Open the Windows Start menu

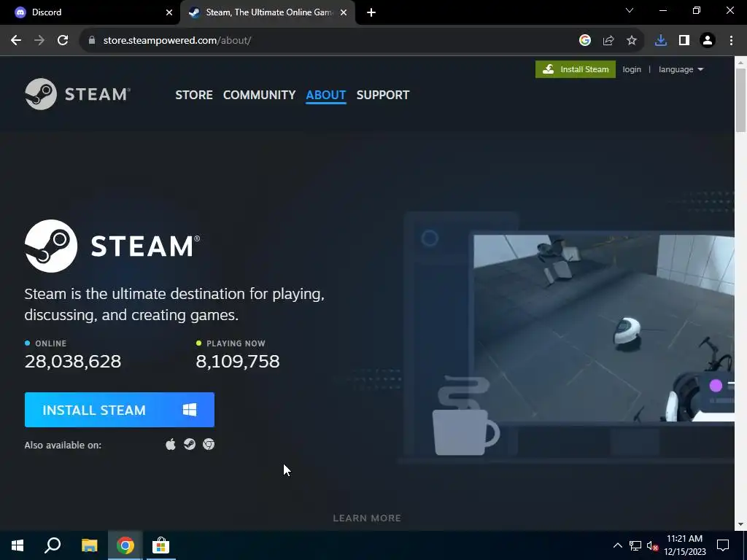coord(18,545)
